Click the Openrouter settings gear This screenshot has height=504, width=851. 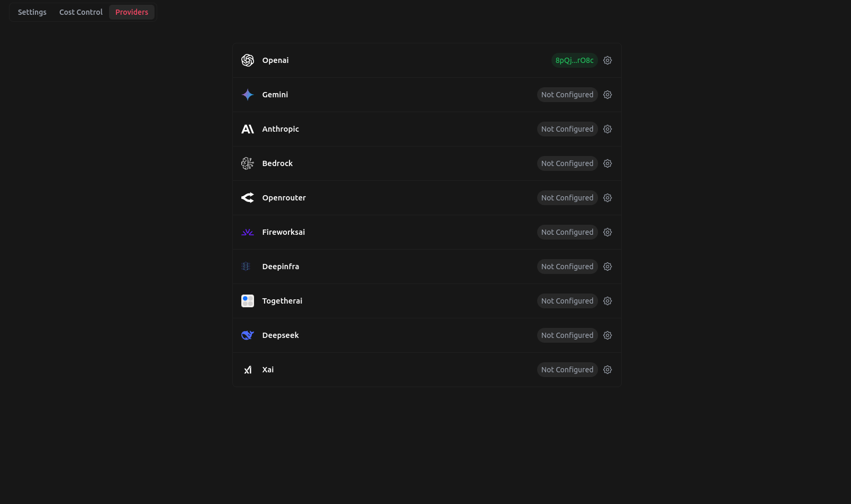coord(608,198)
